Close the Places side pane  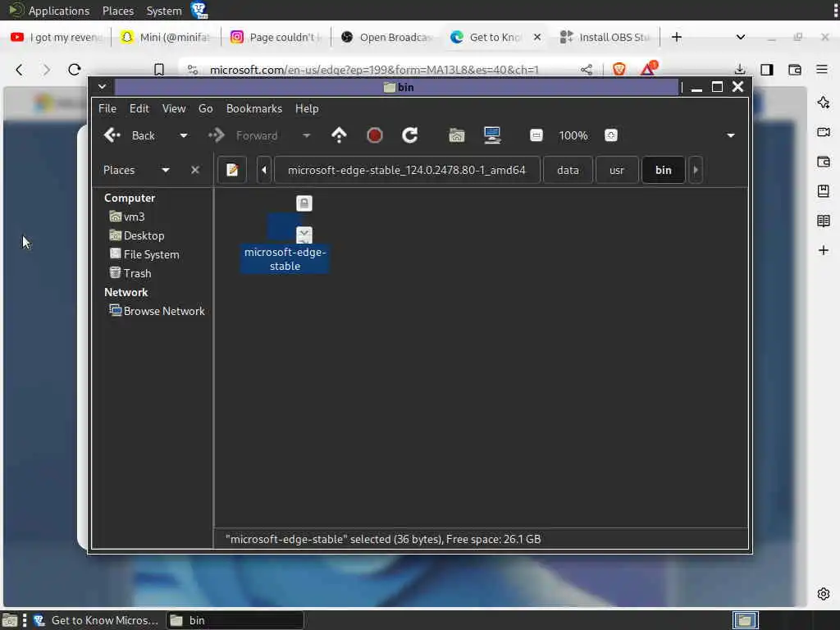(x=195, y=170)
